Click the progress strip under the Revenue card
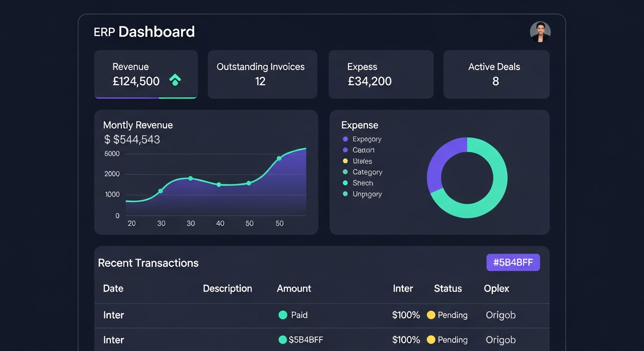The image size is (644, 351). click(x=145, y=97)
